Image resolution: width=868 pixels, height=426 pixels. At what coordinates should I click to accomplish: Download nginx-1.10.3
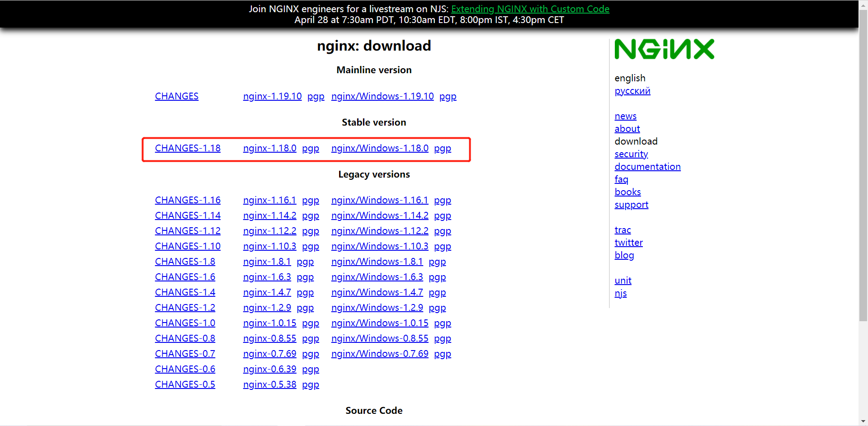coord(270,246)
